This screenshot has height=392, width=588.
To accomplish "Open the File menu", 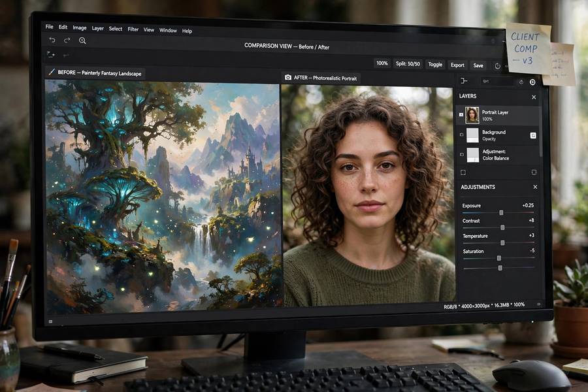I will pos(49,27).
